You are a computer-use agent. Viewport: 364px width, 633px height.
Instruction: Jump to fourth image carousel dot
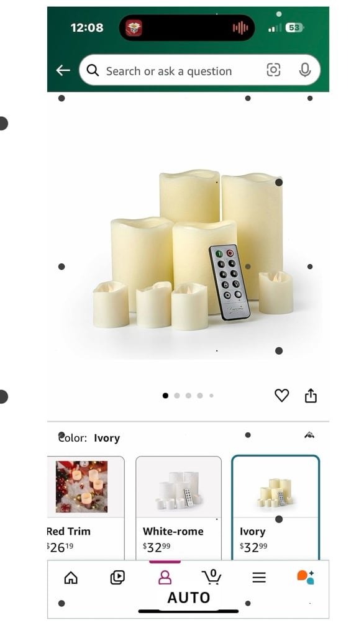200,396
